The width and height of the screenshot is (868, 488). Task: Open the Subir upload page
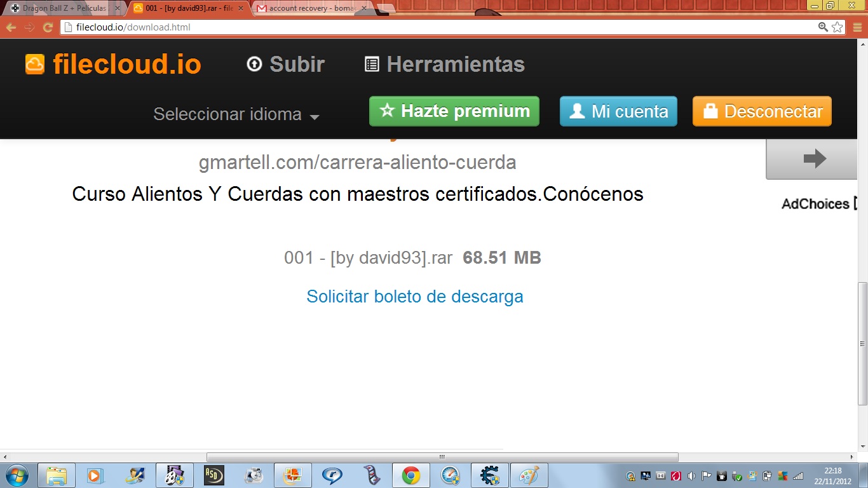click(286, 64)
